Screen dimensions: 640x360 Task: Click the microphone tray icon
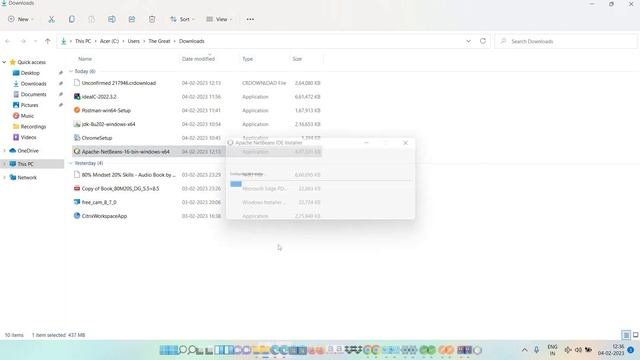pyautogui.click(x=536, y=350)
